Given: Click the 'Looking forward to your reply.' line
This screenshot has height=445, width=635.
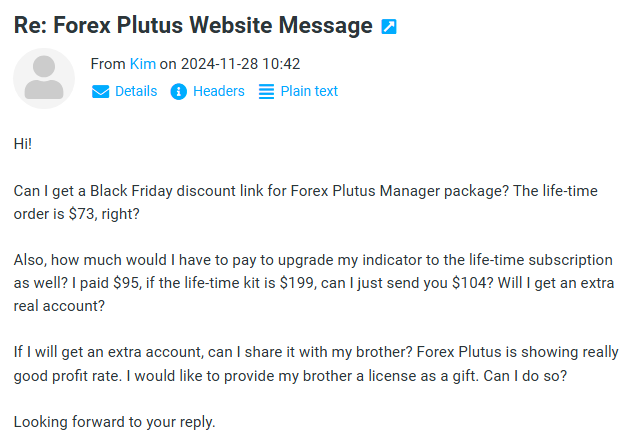Looking at the screenshot, I should pos(114,422).
